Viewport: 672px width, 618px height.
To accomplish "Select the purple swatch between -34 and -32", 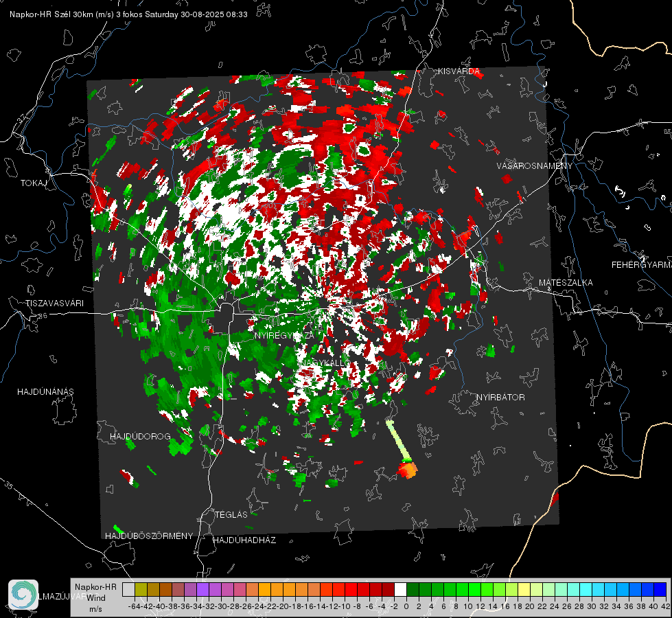I will click(x=202, y=590).
